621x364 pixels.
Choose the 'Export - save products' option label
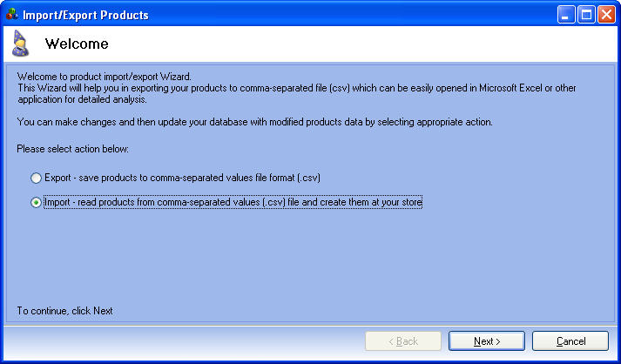(182, 178)
